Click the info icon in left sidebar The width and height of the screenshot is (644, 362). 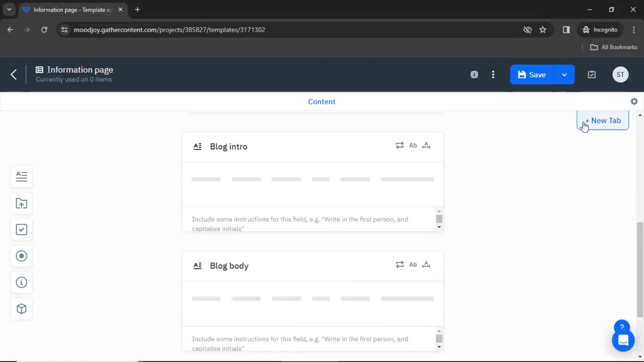[x=21, y=282]
